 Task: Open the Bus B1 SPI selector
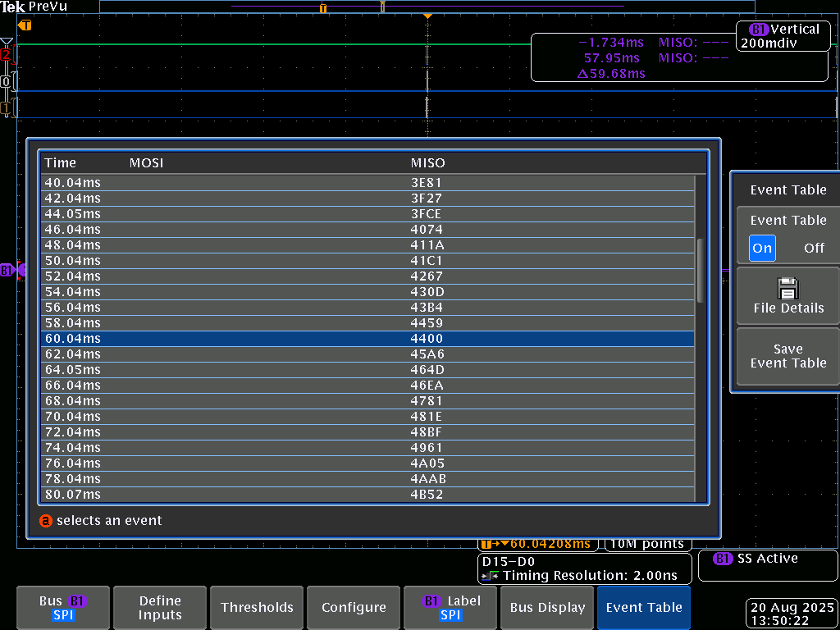tap(63, 608)
